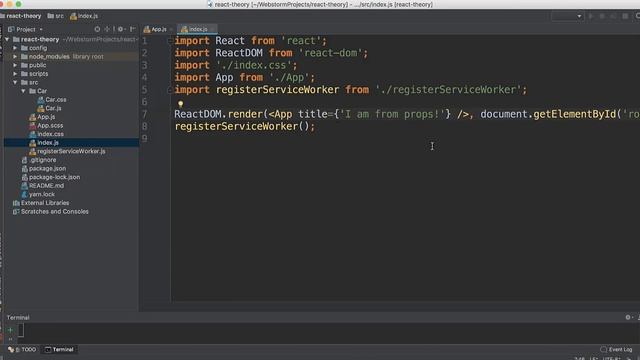Open .gitignore in the project tree
Screen dimensions: 640x360
(x=42, y=160)
